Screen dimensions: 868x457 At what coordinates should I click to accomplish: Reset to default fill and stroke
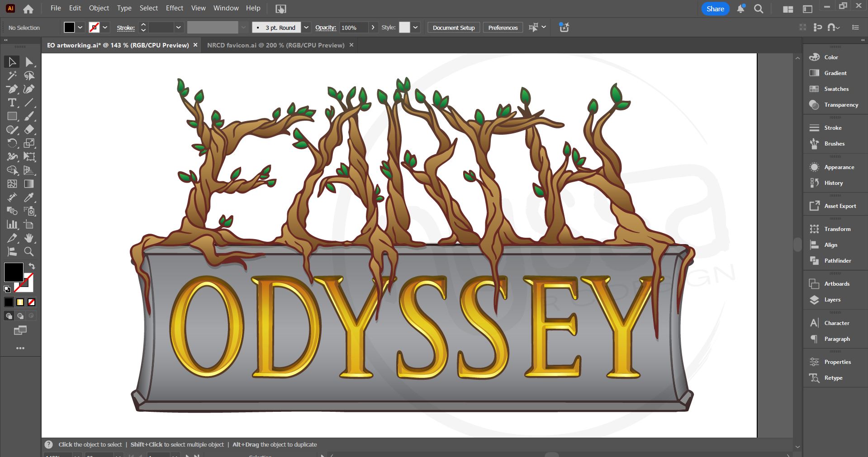click(7, 289)
